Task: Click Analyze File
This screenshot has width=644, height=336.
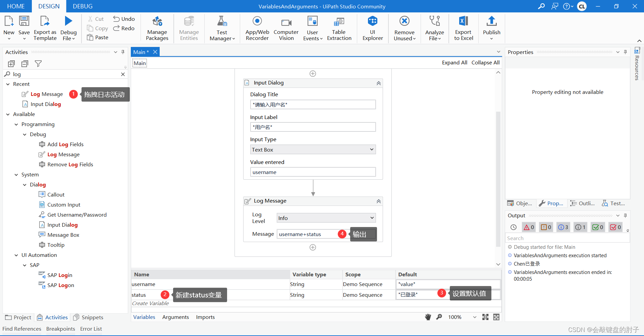Action: (x=435, y=28)
